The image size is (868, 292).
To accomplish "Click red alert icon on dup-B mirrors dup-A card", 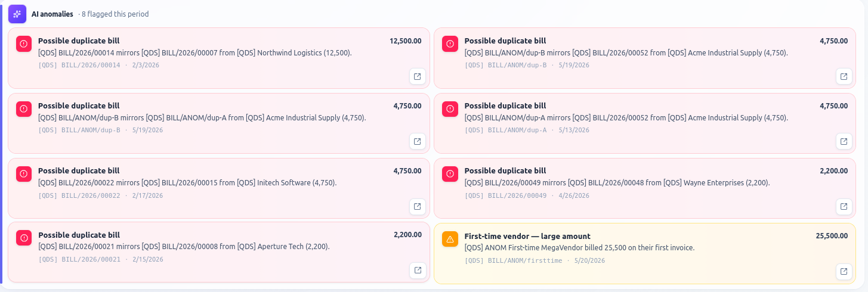I will (x=24, y=108).
